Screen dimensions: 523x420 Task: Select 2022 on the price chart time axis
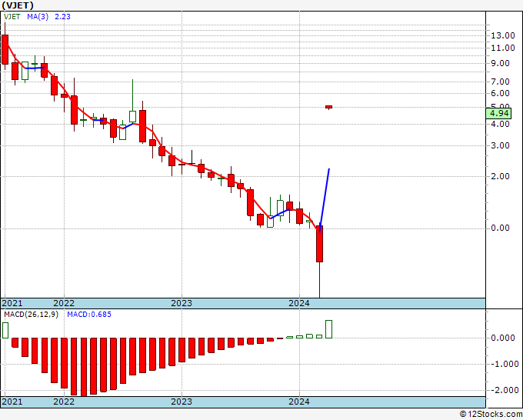point(64,303)
